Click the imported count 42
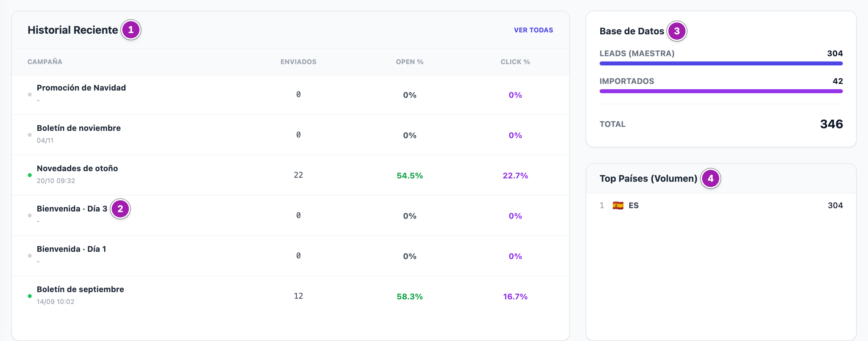The image size is (868, 341). [837, 81]
